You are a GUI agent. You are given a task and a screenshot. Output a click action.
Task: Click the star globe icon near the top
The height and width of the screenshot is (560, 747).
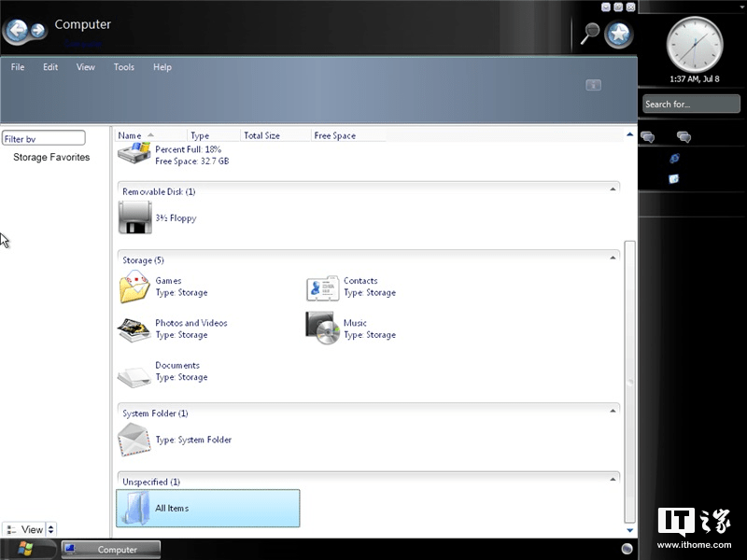tap(618, 30)
